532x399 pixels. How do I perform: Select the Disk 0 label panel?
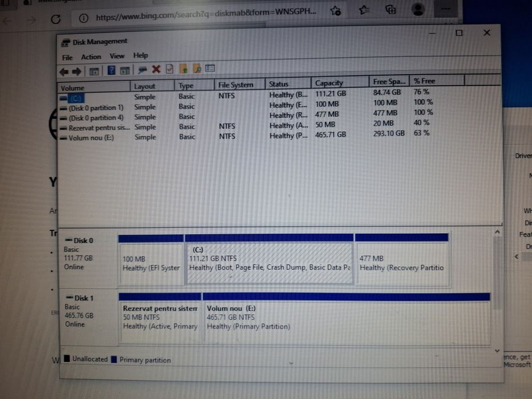pos(88,258)
